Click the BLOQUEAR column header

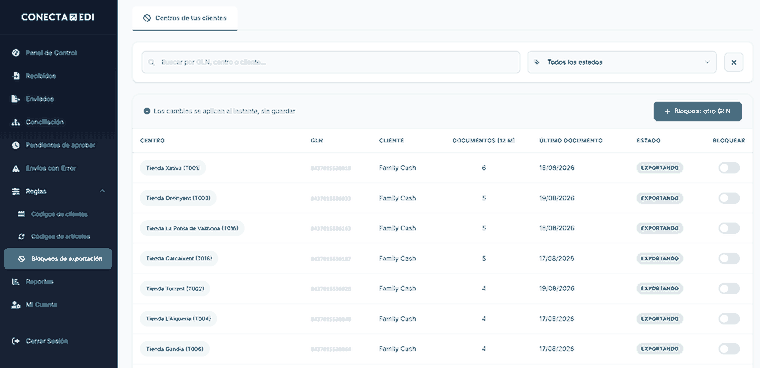coord(729,141)
